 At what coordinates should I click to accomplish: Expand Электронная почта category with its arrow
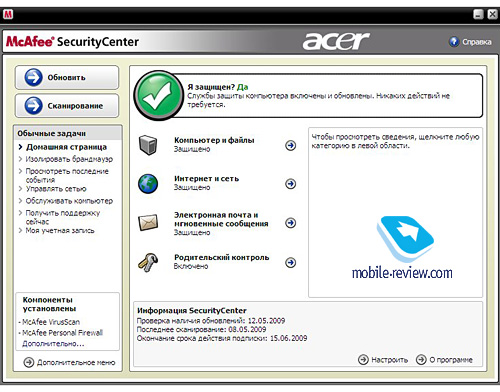[x=291, y=223]
